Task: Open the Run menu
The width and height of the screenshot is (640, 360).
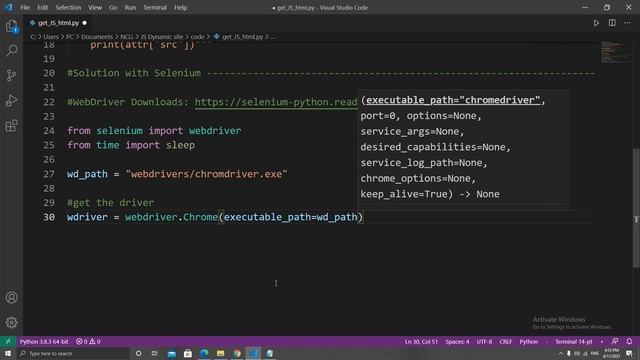Action: (x=130, y=7)
